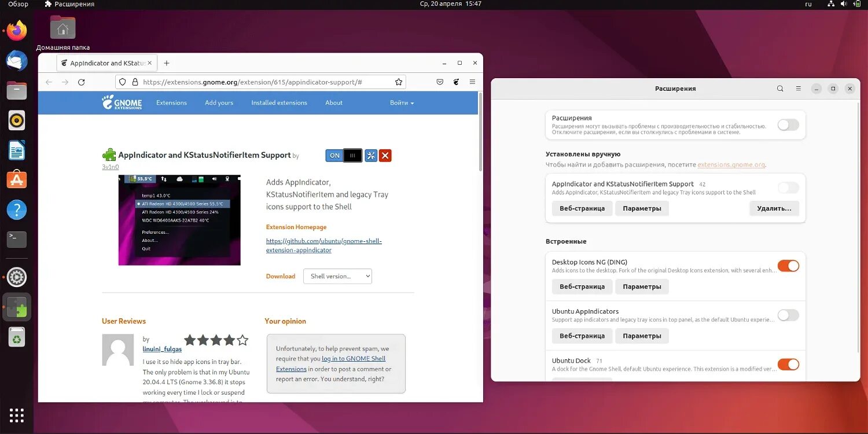Click the Удалить... button
Screen dimensions: 868x434
774,208
